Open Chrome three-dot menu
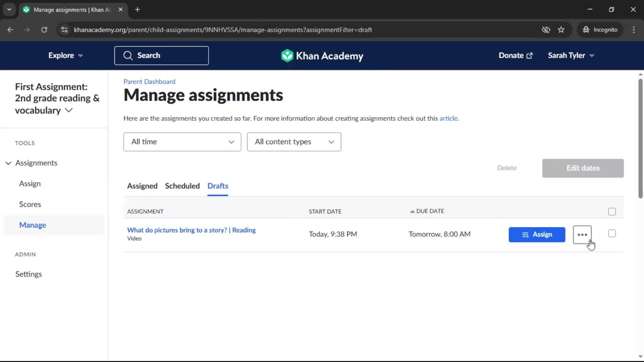Viewport: 644px width, 362px height. tap(634, 29)
